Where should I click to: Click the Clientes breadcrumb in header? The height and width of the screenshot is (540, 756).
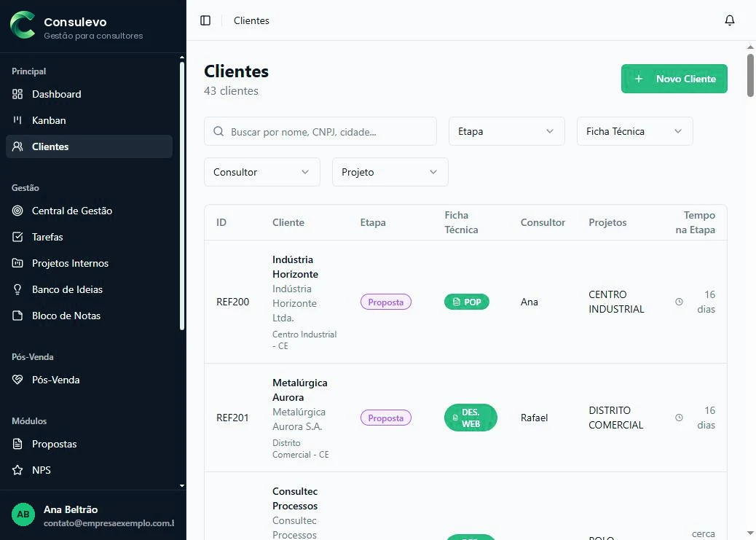pos(251,20)
